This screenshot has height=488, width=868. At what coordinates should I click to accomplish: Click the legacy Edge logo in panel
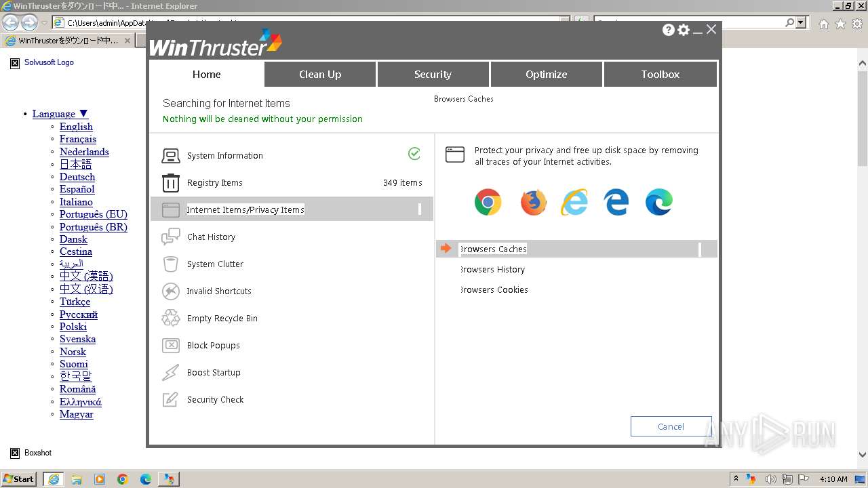[616, 202]
